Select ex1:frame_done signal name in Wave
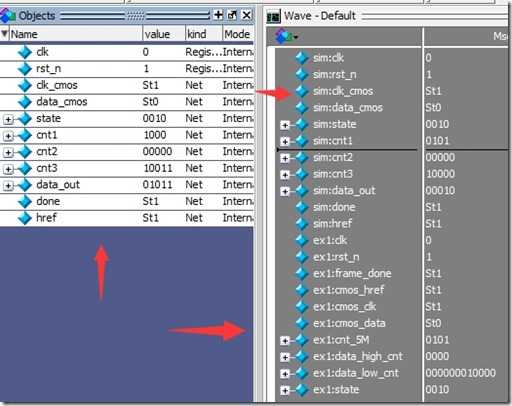Viewport: 512px width, 406px height. pyautogui.click(x=352, y=274)
